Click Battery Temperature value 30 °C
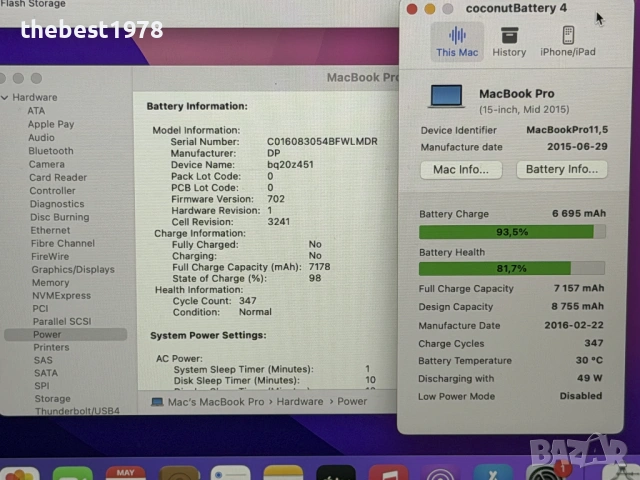The image size is (640, 480). (x=589, y=360)
